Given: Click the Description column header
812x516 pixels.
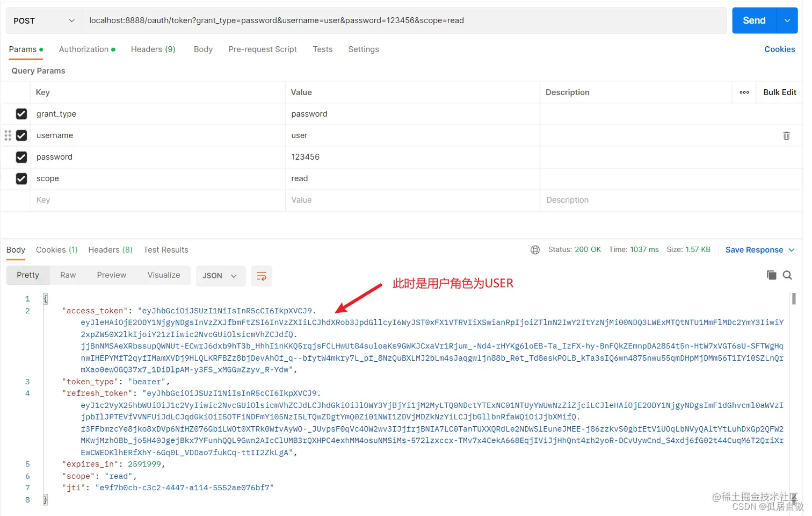Looking at the screenshot, I should click(x=568, y=92).
